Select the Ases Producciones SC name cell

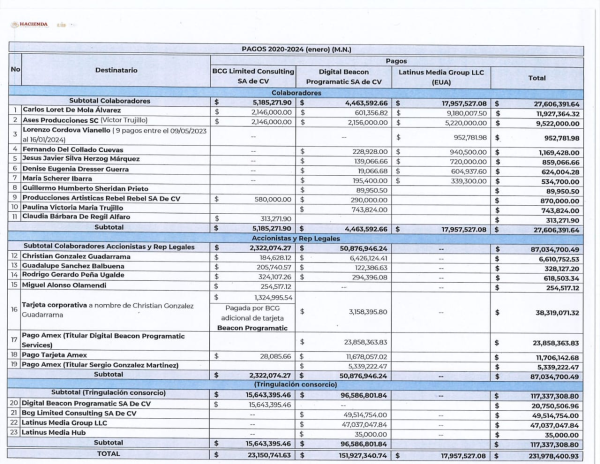[x=116, y=120]
